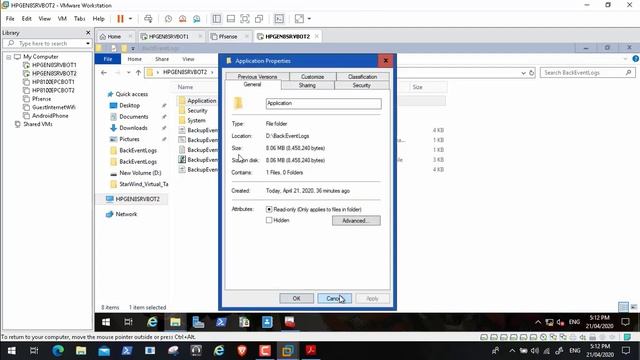Switch to the HPGEN8SRVBOT1 VM tab
The height and width of the screenshot is (360, 640).
(168, 36)
